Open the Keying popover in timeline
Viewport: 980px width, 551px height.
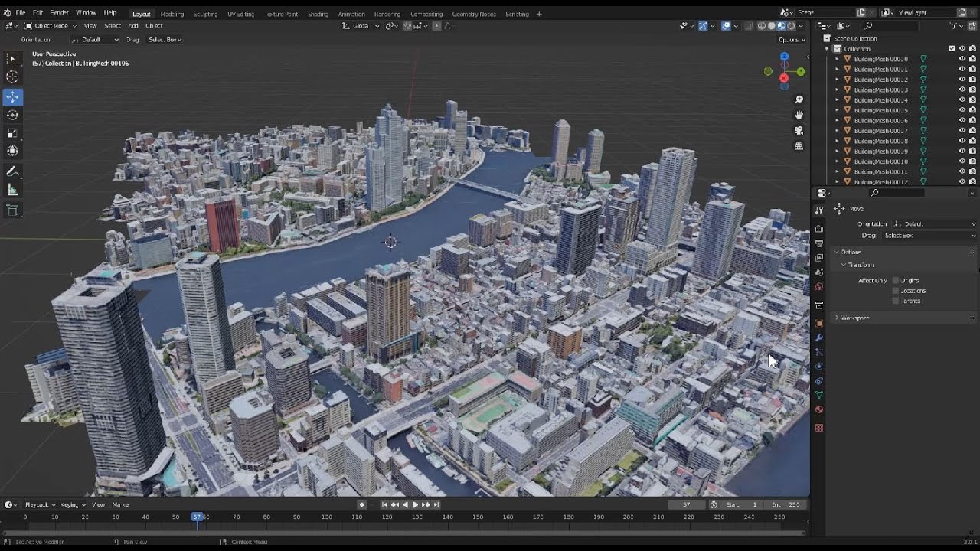click(73, 504)
